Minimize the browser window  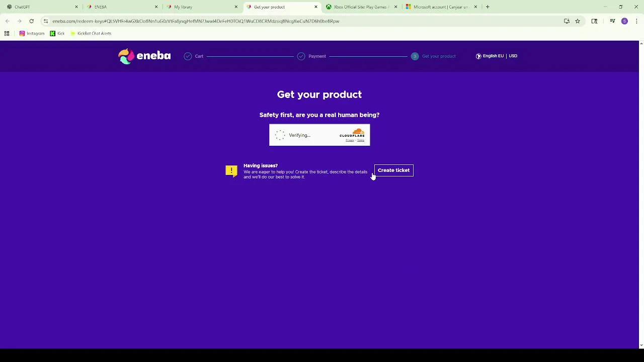click(605, 7)
